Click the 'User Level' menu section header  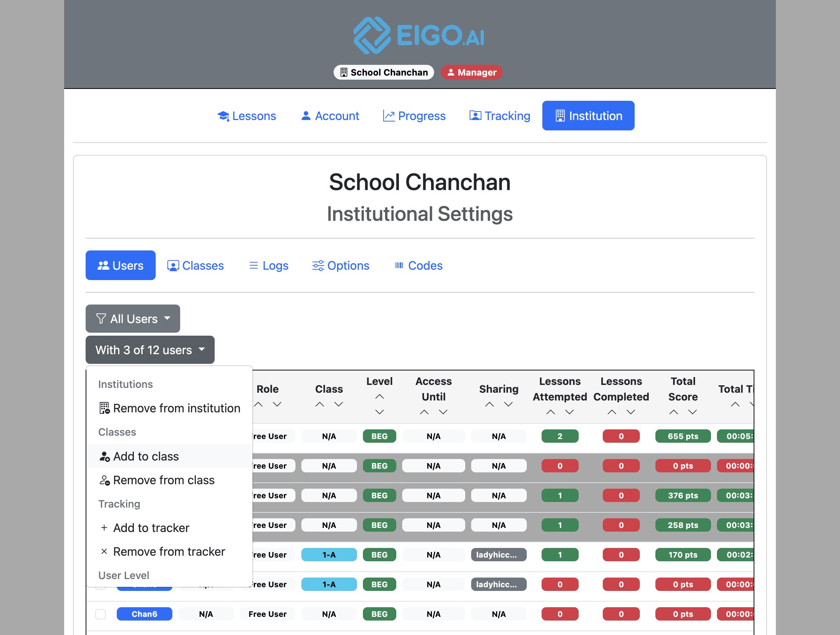point(123,575)
